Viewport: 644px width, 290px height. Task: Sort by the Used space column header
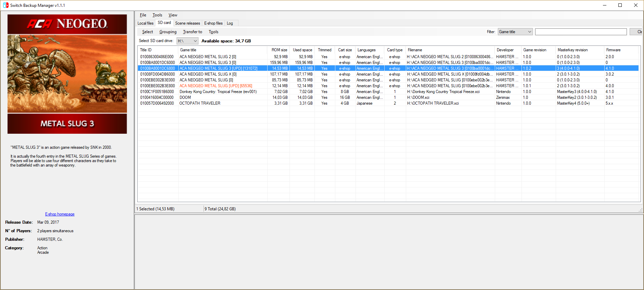pyautogui.click(x=302, y=50)
